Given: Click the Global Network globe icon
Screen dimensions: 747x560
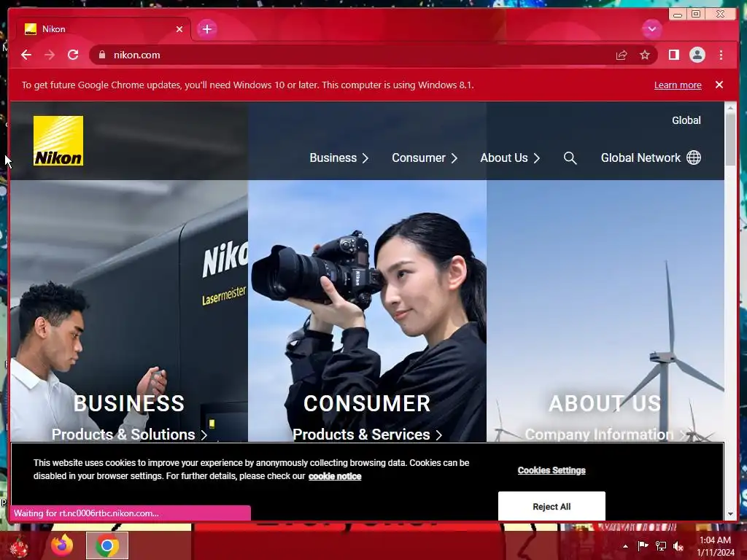Looking at the screenshot, I should coord(694,157).
